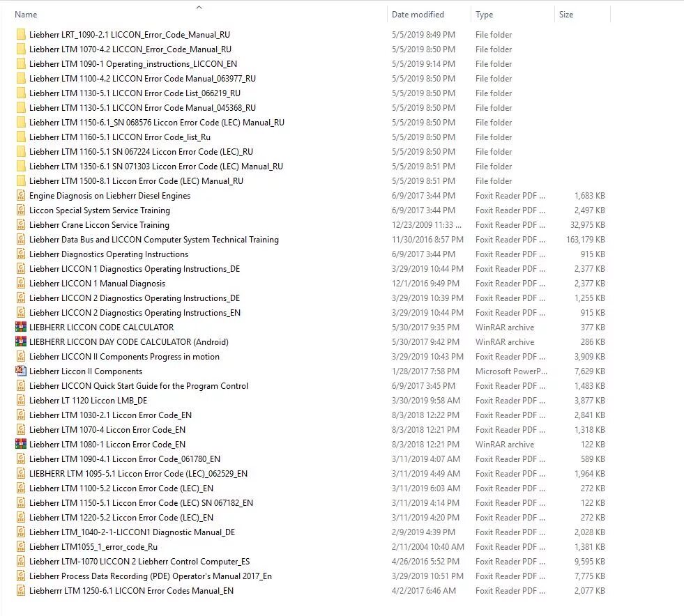Select WinRAR icon of LTM 1080-1 Liccon Error Code_EN
The width and height of the screenshot is (684, 616).
click(20, 445)
